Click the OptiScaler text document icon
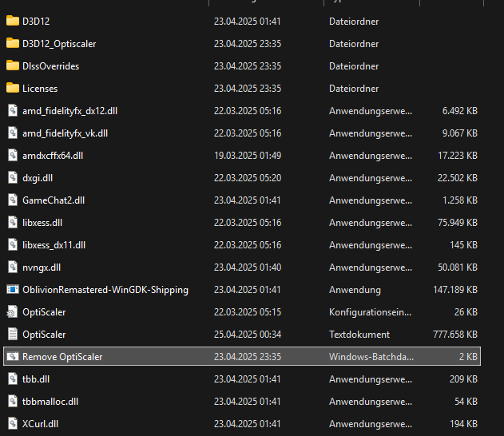 13,334
